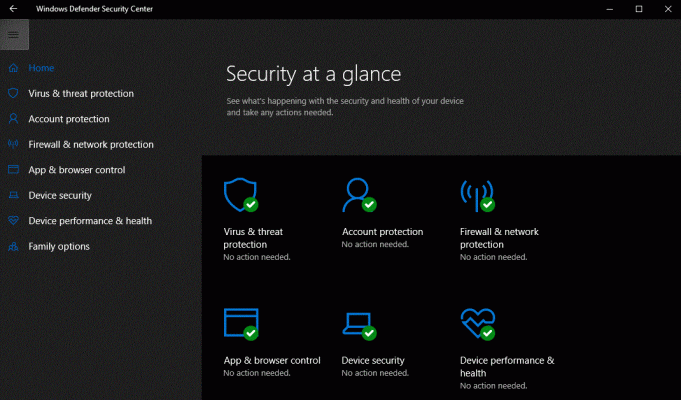Click the 'Security at a glance' heading

click(314, 74)
